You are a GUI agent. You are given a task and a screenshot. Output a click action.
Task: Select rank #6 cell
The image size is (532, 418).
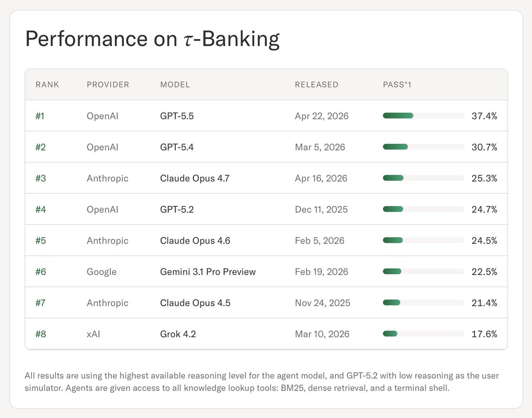point(41,272)
